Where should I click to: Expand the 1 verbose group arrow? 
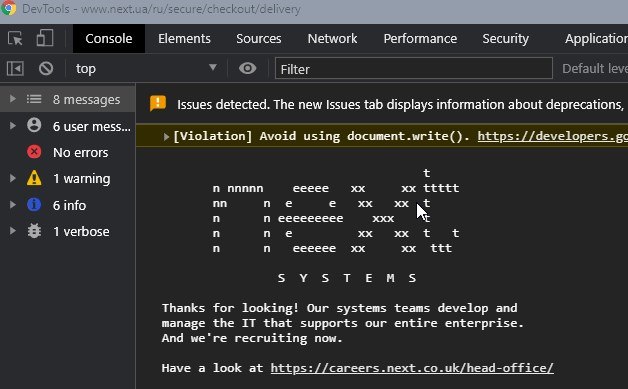tap(13, 231)
